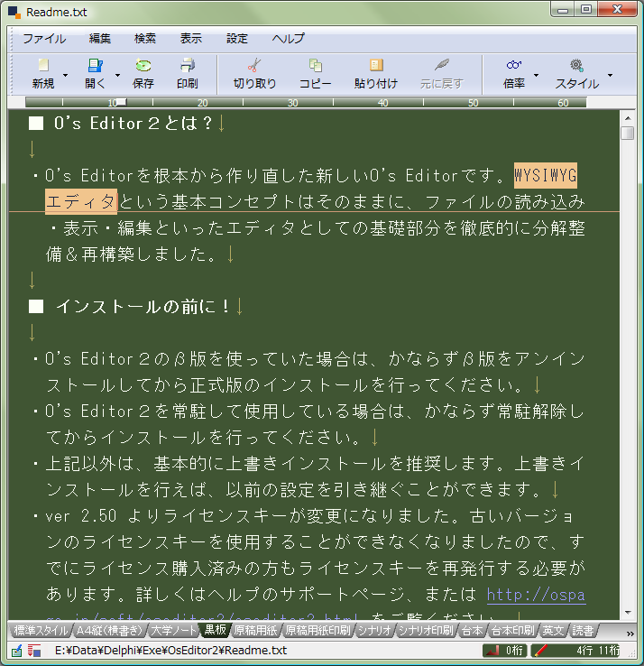
Task: Select the シナリオ印刷 style tab
Action: coord(427,631)
